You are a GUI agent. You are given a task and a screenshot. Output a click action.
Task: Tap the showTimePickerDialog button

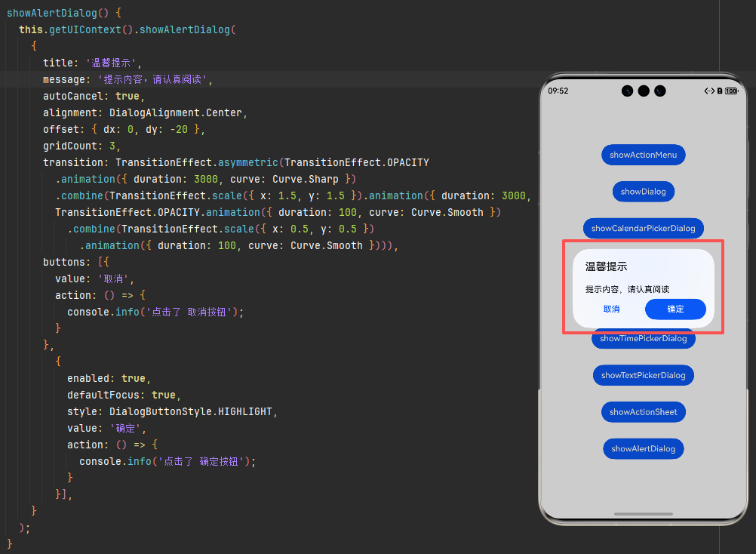(643, 339)
